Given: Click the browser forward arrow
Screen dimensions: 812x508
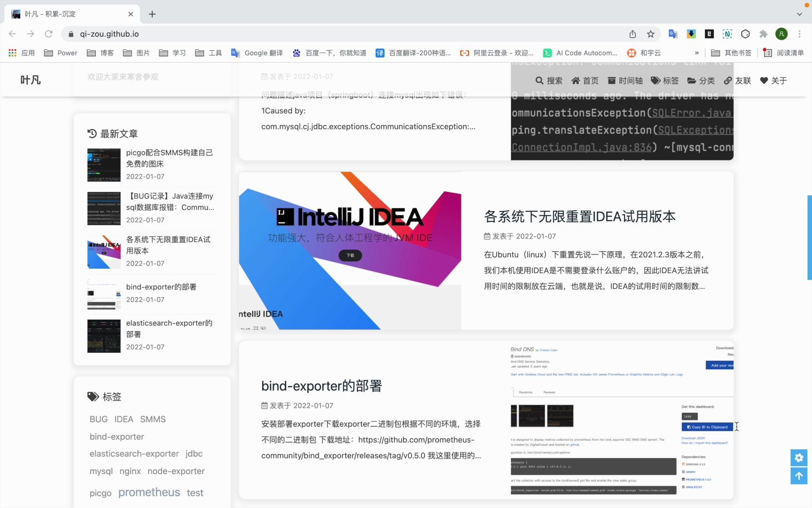Looking at the screenshot, I should pyautogui.click(x=31, y=34).
